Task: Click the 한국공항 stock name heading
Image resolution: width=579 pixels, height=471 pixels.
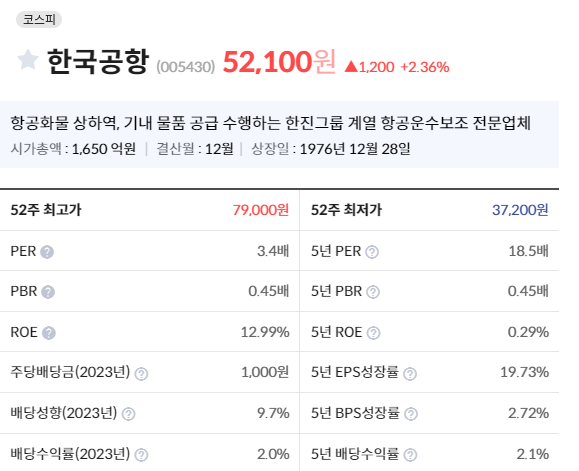Action: (98, 61)
